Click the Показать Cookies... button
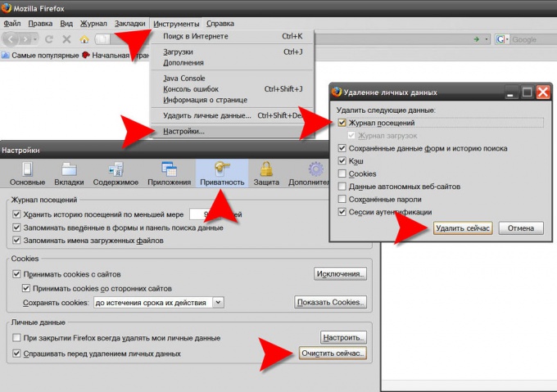 tap(329, 302)
